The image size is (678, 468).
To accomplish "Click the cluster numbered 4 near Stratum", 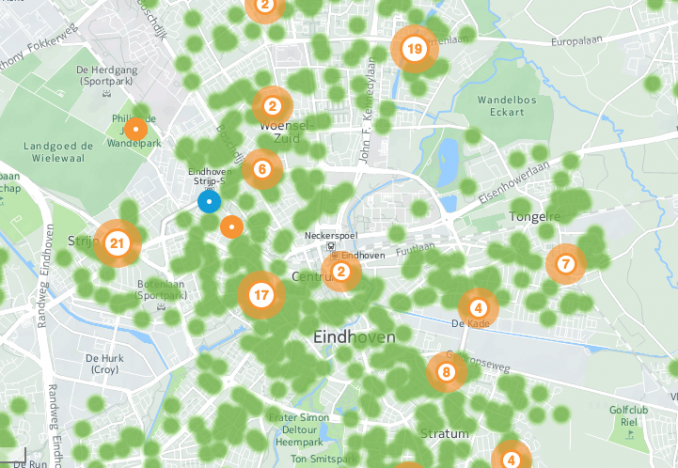I will [x=512, y=459].
